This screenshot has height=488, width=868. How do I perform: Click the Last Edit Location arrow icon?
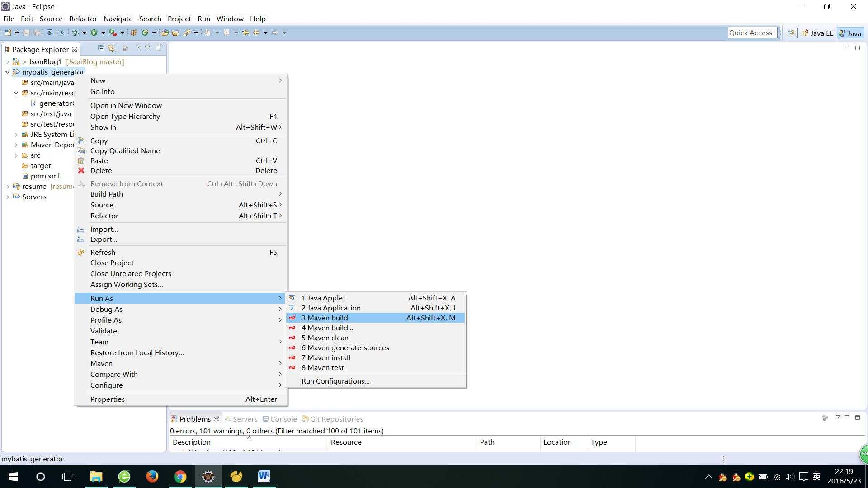[245, 33]
